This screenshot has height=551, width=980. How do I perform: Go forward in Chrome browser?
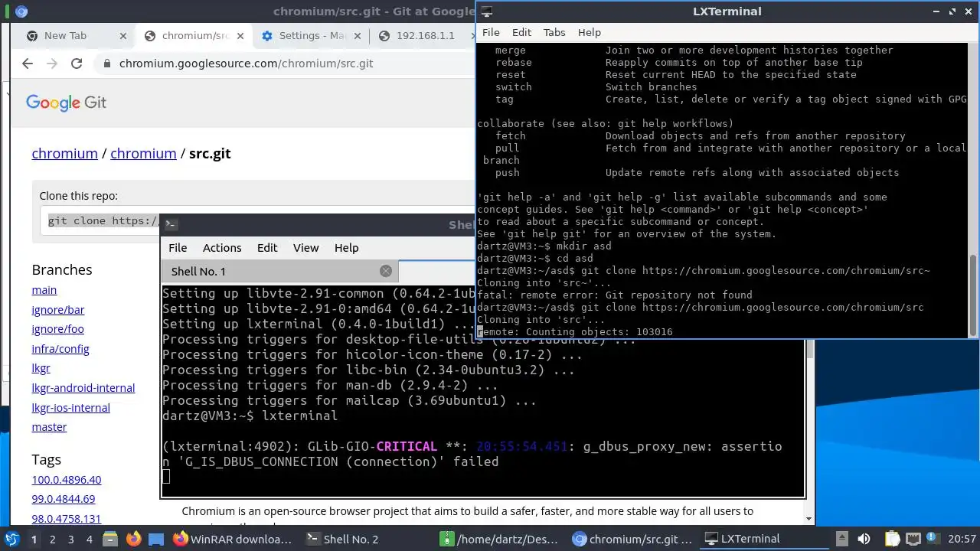52,64
